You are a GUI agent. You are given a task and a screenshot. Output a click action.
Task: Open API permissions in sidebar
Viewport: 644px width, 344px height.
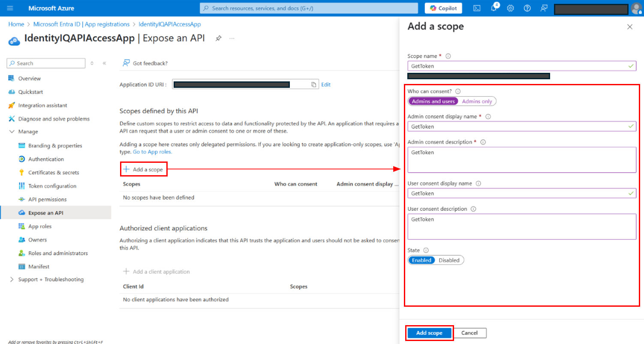click(47, 199)
